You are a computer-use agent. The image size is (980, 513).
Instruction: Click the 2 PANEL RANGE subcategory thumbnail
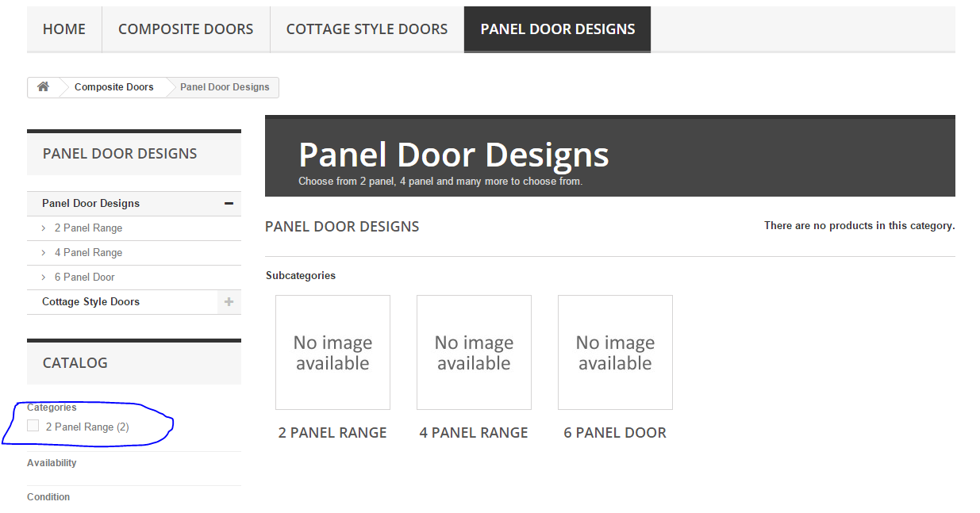pyautogui.click(x=332, y=352)
